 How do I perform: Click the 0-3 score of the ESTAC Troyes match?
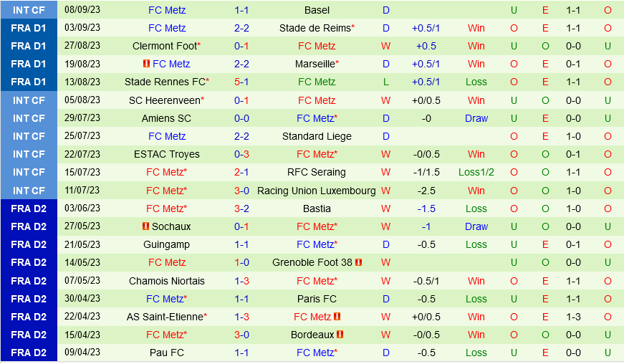point(241,154)
